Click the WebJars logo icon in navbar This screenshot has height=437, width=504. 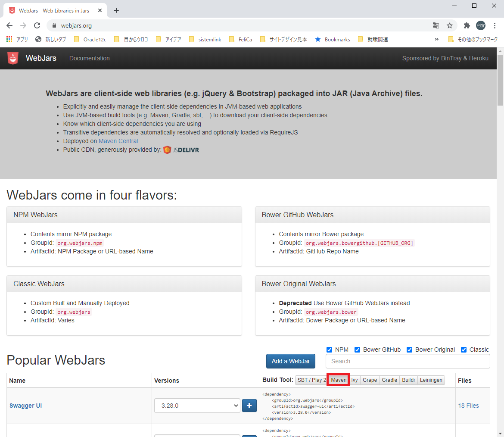13,58
